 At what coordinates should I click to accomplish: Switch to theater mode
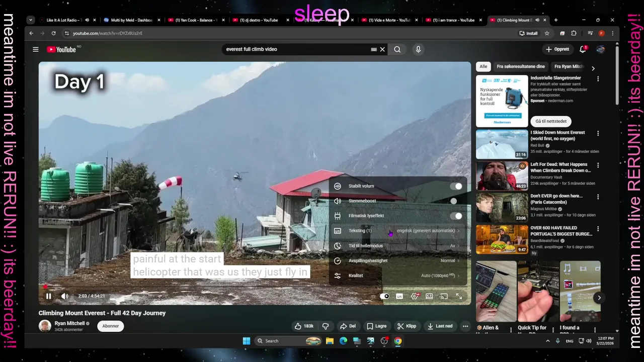coord(429,296)
